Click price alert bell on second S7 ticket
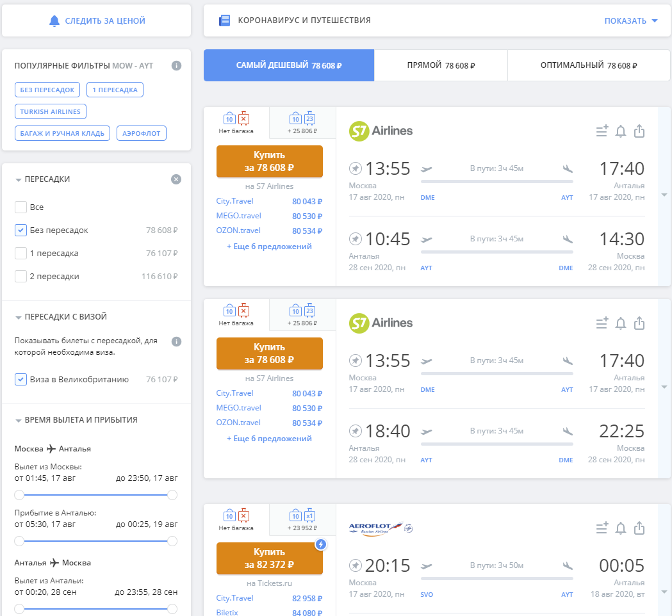 (621, 323)
